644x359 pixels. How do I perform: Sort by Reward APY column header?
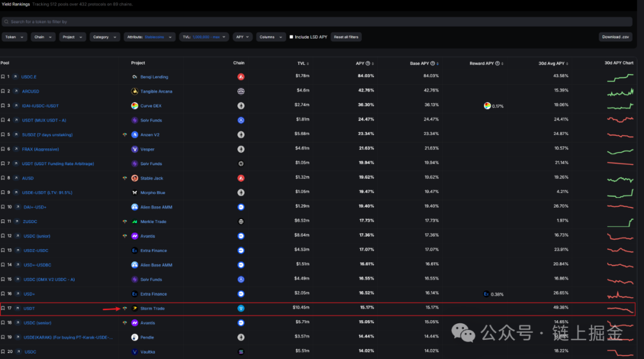487,63
